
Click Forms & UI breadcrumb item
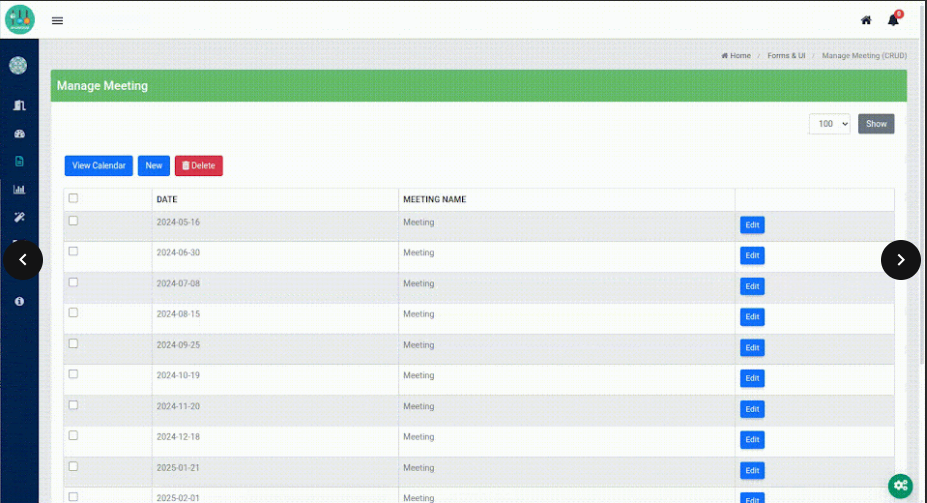(x=786, y=56)
